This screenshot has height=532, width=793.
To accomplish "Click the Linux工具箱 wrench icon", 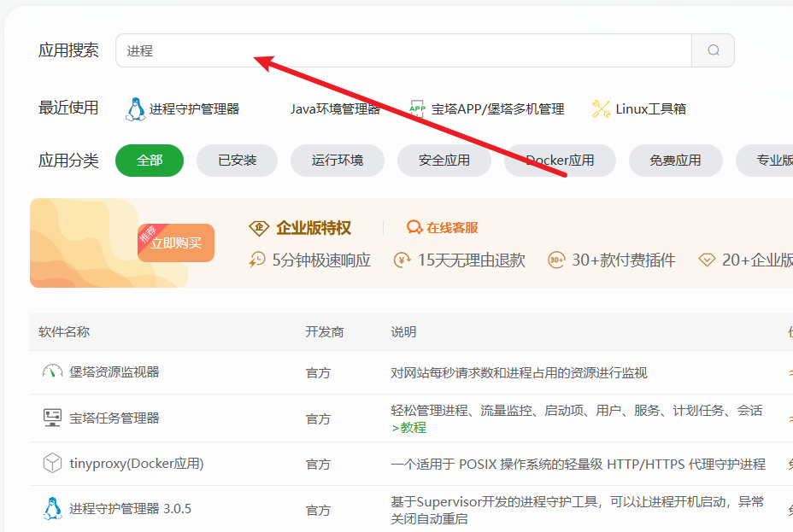I will 601,108.
